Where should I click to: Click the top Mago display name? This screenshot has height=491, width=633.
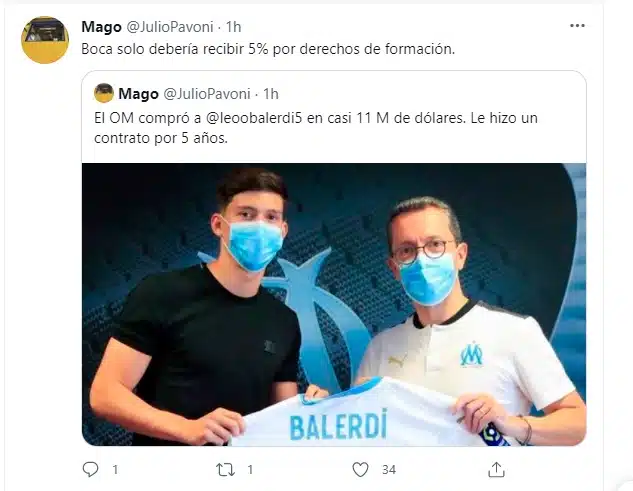(101, 27)
